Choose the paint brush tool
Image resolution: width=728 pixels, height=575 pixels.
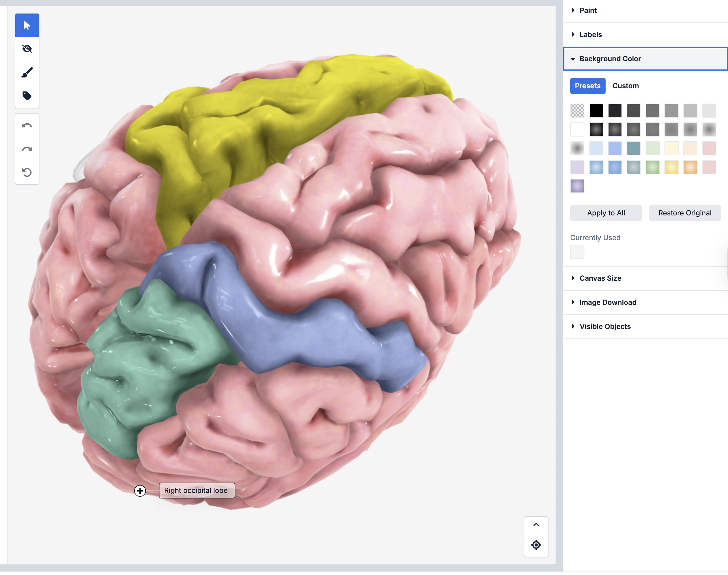(x=27, y=72)
